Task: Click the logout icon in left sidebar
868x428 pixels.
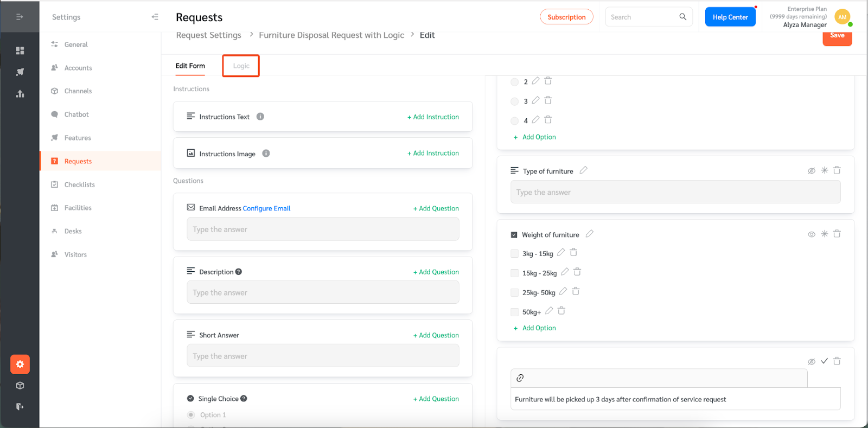Action: 20,406
